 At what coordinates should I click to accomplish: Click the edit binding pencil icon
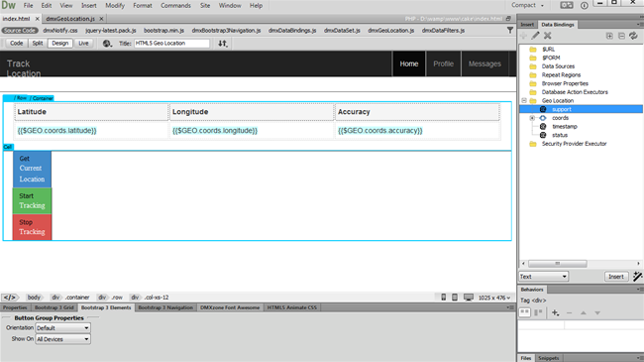coord(535,36)
